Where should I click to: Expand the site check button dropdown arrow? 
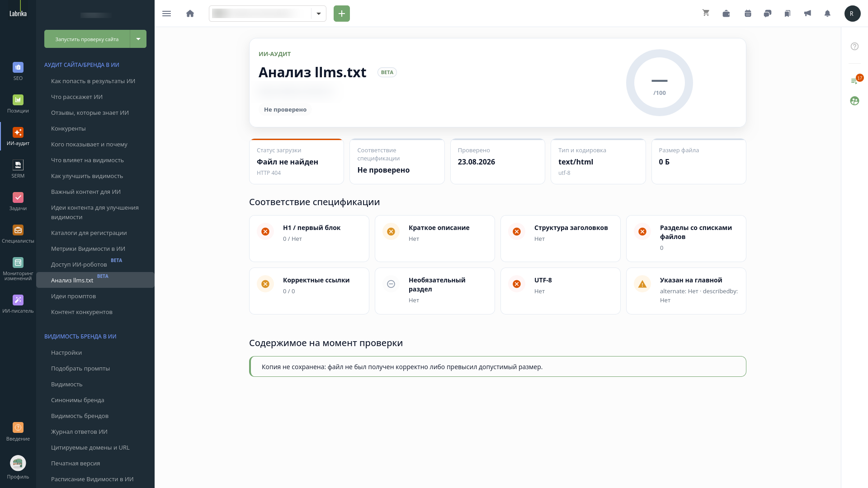pos(138,39)
